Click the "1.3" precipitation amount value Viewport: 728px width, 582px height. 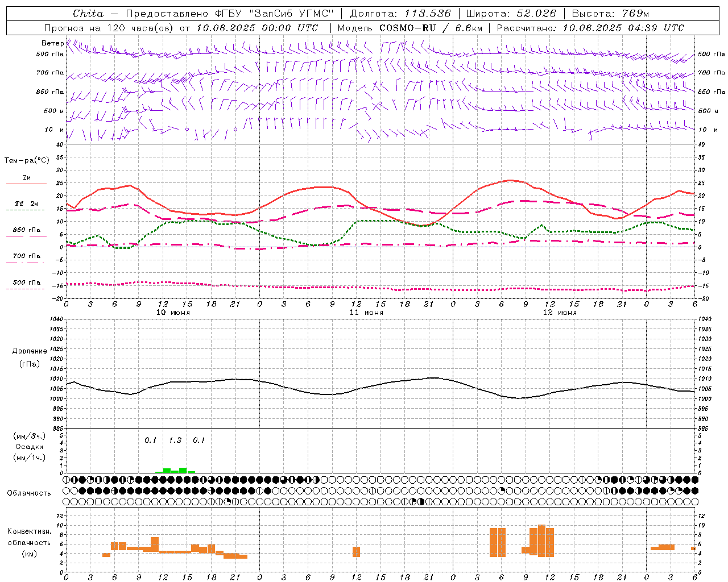[175, 440]
